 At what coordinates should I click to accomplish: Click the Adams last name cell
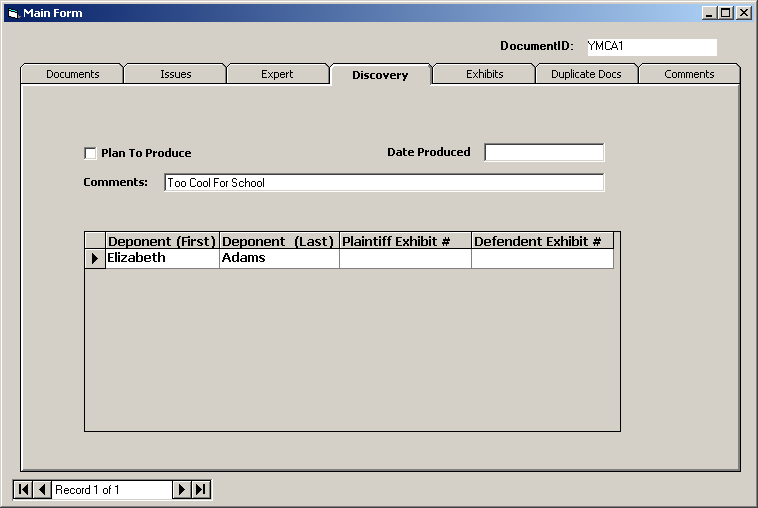(279, 258)
